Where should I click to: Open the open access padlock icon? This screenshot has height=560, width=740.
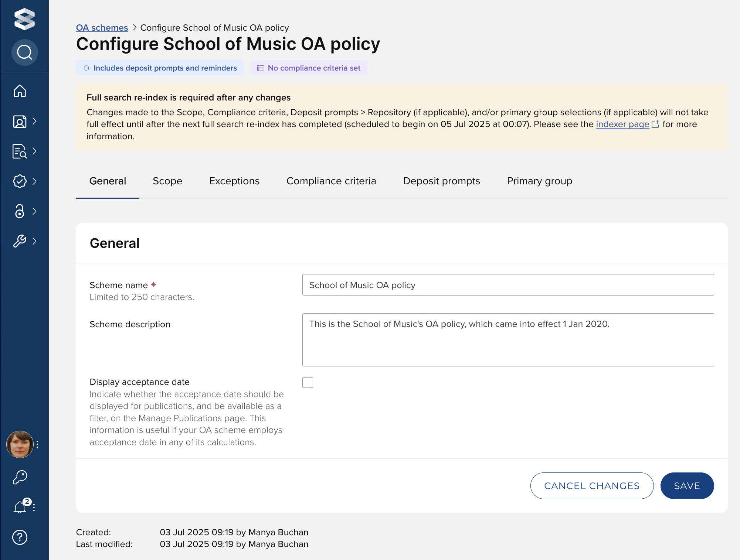[20, 211]
